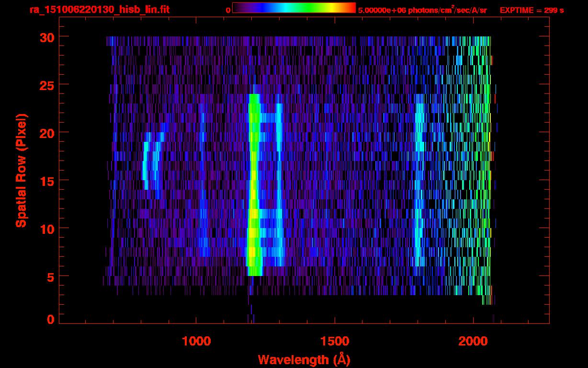Click the Spatial Row (Pixel) y-axis title
Screen dimensions: 588x368
[21, 170]
